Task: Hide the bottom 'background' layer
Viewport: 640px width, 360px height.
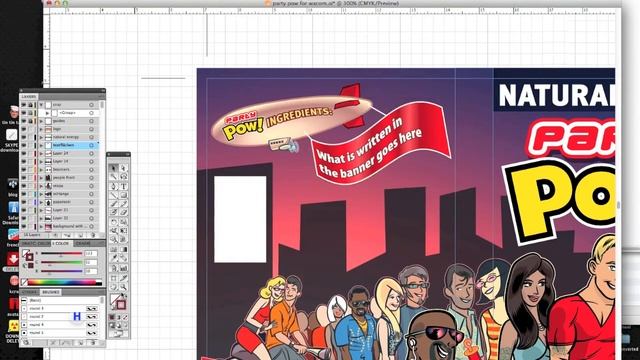Action: coord(24,226)
